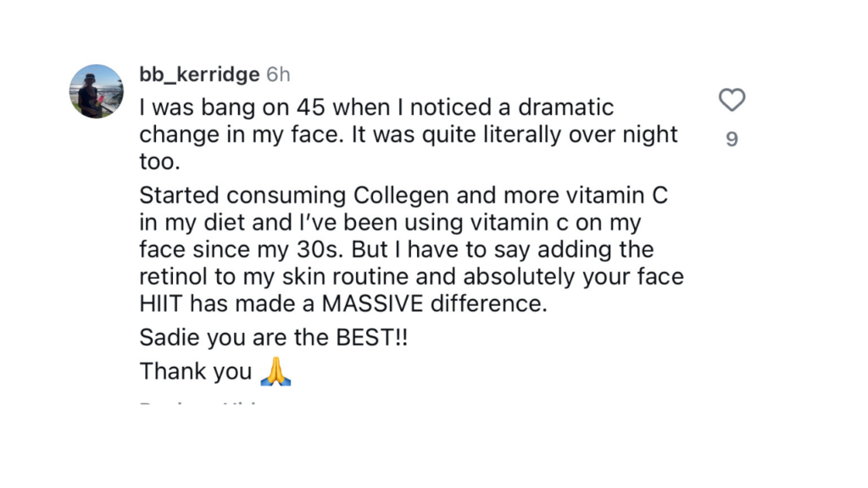Open the bb_kerridge username link
This screenshot has height=488, width=868.
click(199, 75)
